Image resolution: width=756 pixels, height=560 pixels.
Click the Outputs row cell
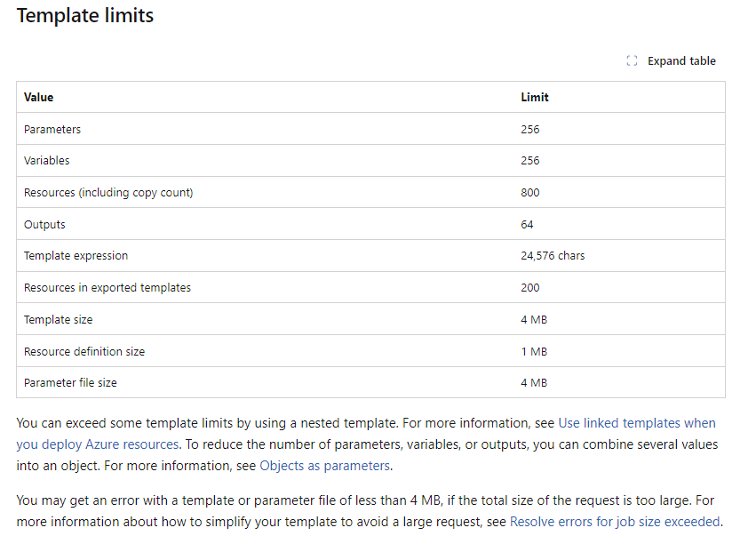click(x=44, y=225)
